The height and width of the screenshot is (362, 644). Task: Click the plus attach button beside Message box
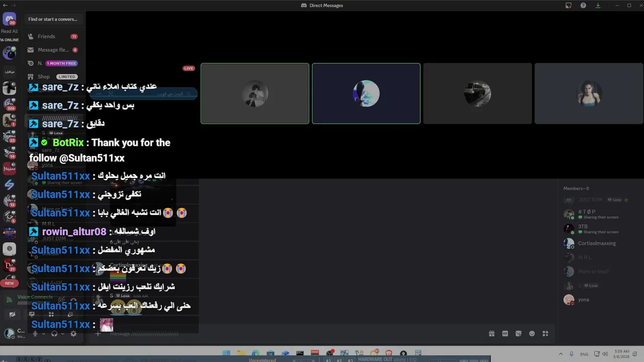click(98, 334)
